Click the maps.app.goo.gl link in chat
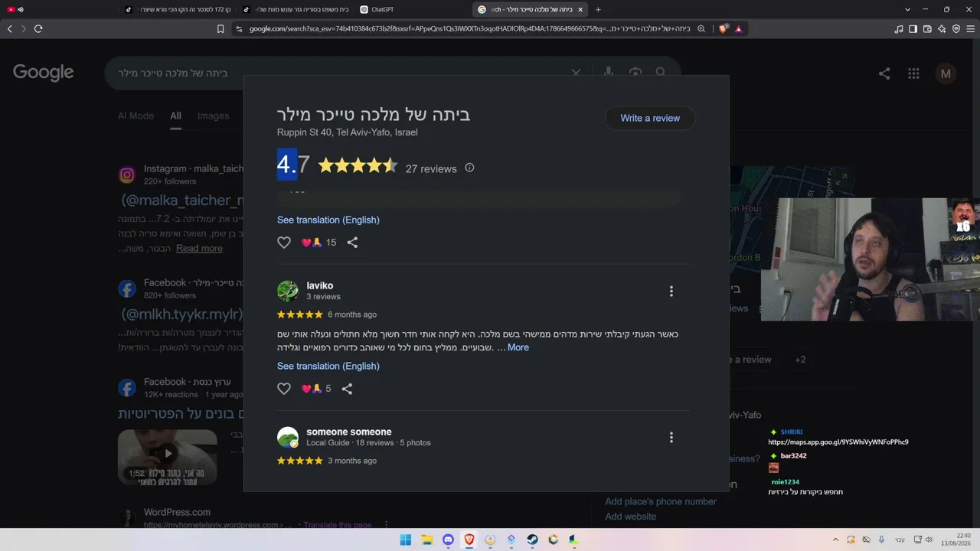The width and height of the screenshot is (980, 551). 838,442
